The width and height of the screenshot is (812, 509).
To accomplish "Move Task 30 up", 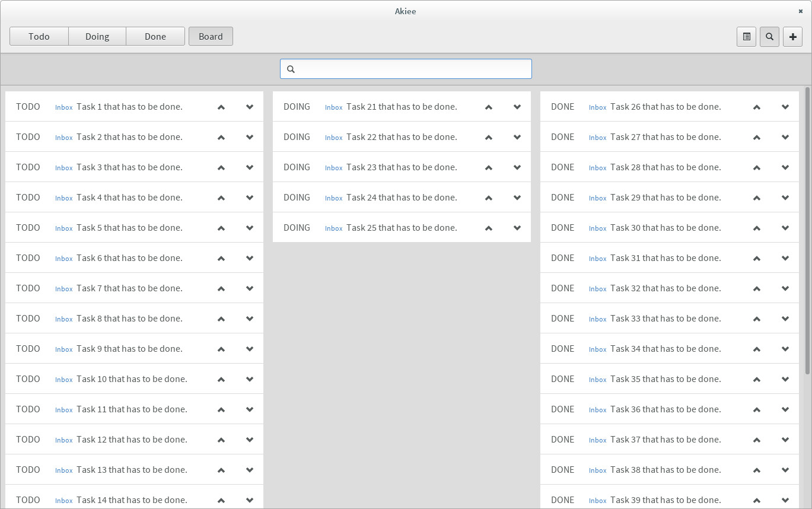I will tap(757, 228).
